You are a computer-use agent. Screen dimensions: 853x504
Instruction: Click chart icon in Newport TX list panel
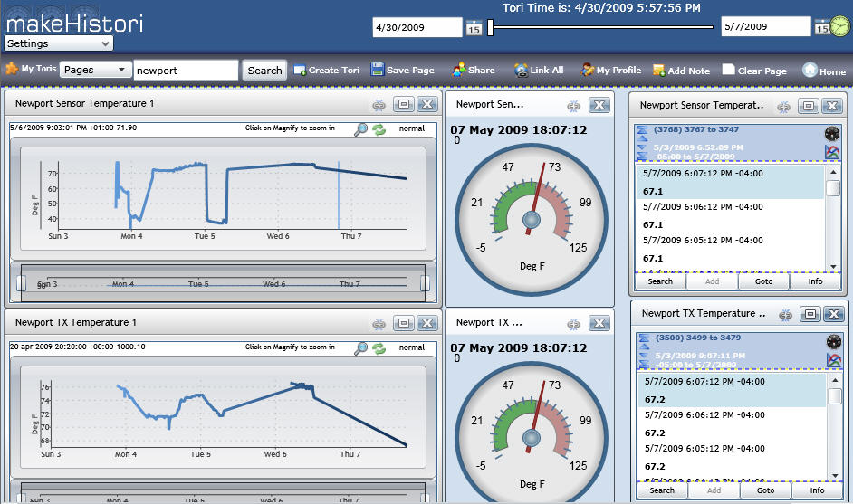tap(834, 360)
